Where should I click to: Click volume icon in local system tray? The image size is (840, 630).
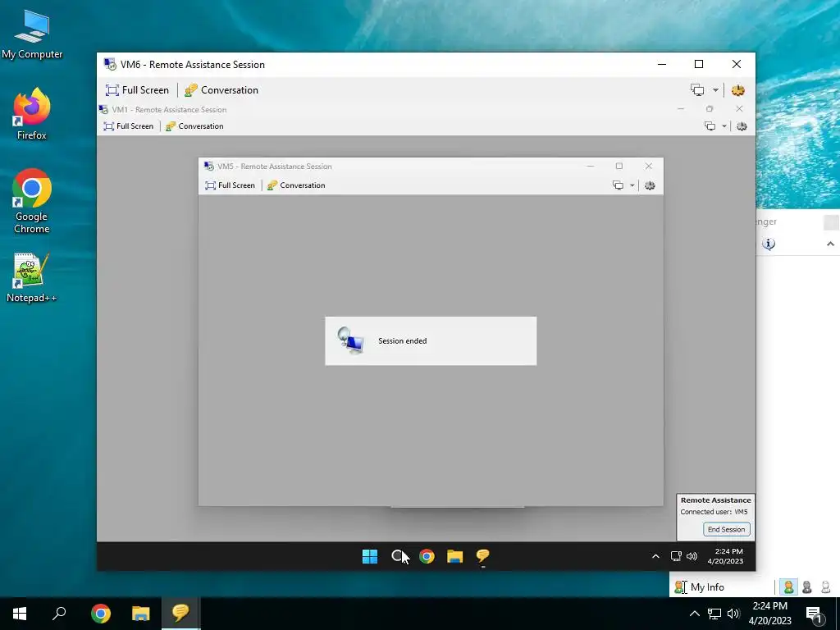click(x=733, y=614)
